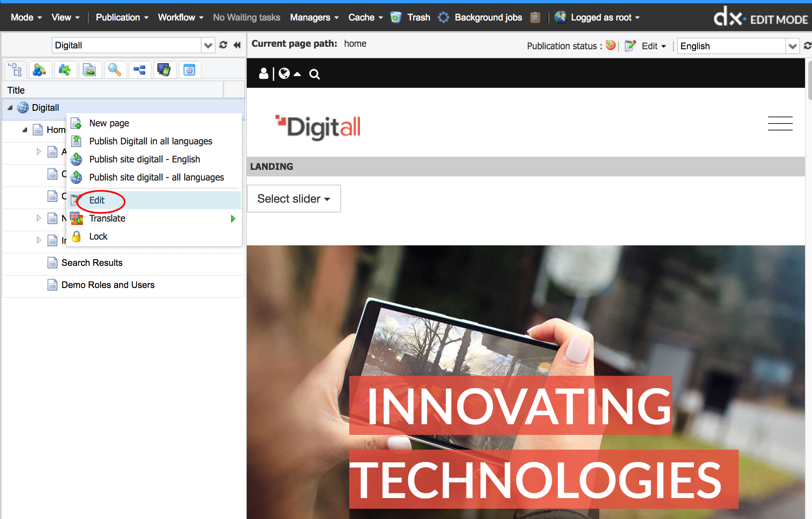
Task: Open the create content blocks tab
Action: click(x=40, y=70)
